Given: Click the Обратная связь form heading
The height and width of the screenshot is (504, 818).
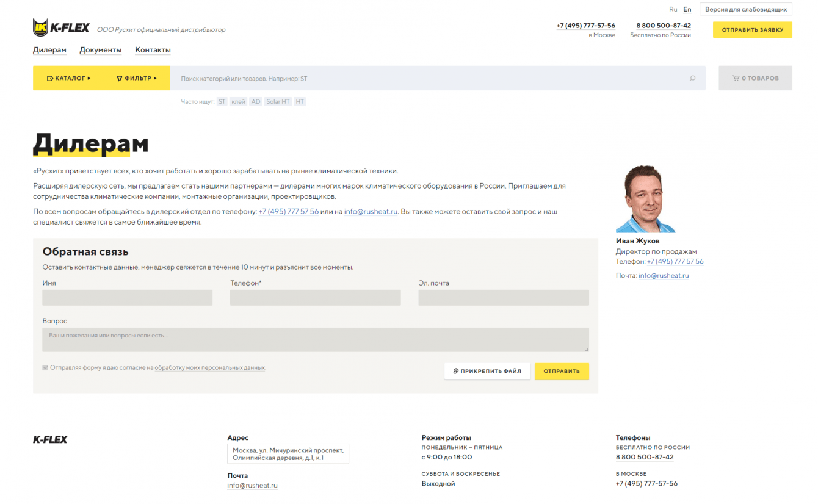Looking at the screenshot, I should pos(85,252).
